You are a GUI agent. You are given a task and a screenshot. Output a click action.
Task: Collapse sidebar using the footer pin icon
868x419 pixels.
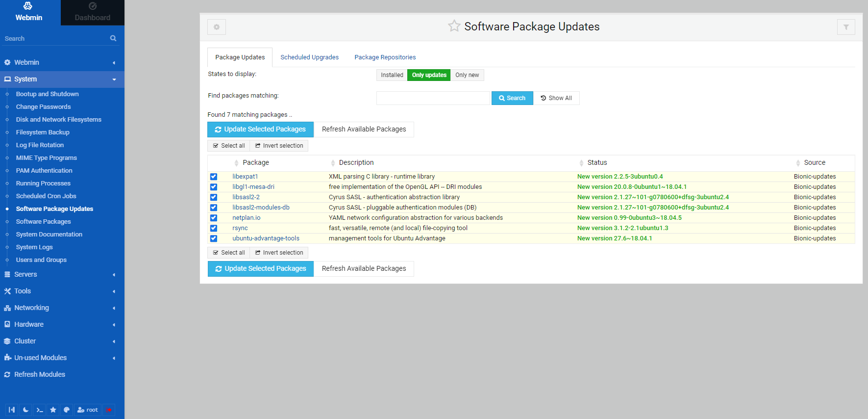(x=12, y=410)
